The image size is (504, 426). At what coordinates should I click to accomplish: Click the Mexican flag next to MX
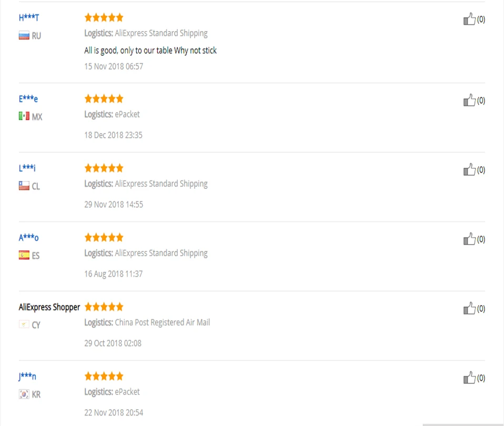[x=24, y=116]
